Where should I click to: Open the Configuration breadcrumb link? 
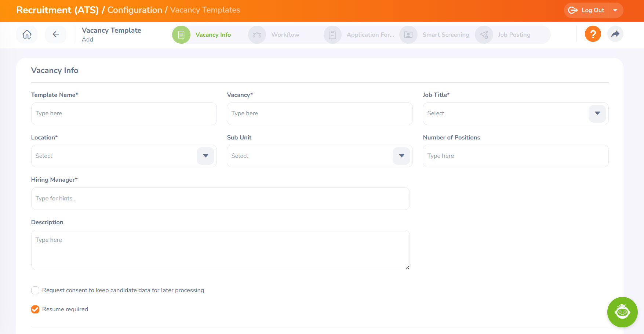pos(135,10)
